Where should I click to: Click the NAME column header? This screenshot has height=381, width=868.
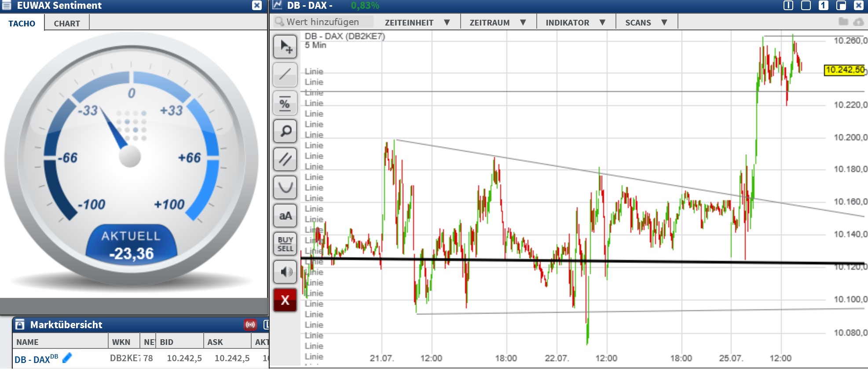coord(60,342)
